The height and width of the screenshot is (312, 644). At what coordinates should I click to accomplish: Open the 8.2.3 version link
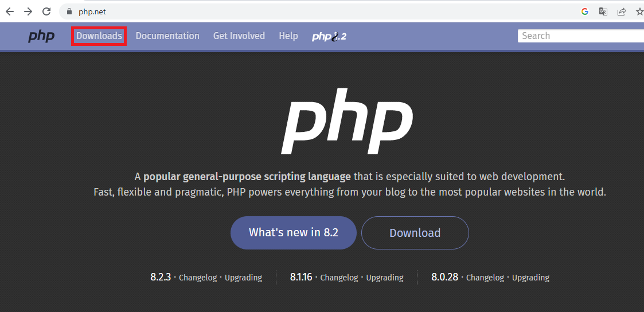tap(161, 277)
